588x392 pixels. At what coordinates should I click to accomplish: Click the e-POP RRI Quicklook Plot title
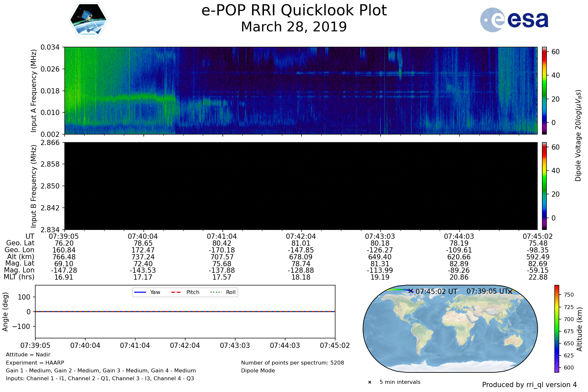point(294,10)
